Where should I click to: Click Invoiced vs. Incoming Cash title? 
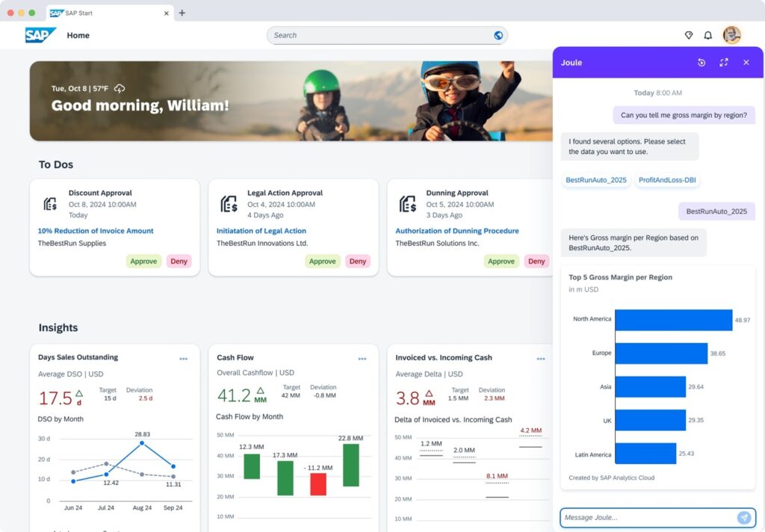[444, 358]
